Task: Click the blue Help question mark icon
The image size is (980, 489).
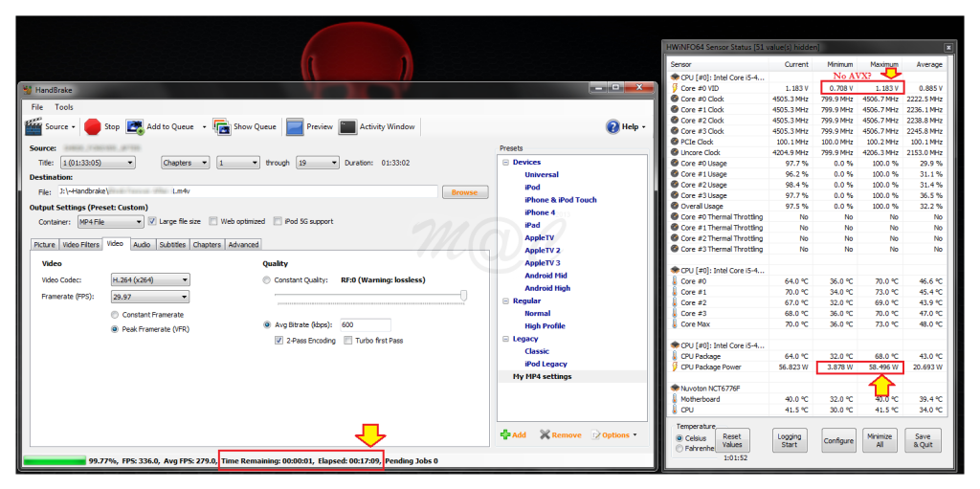Action: coord(613,126)
